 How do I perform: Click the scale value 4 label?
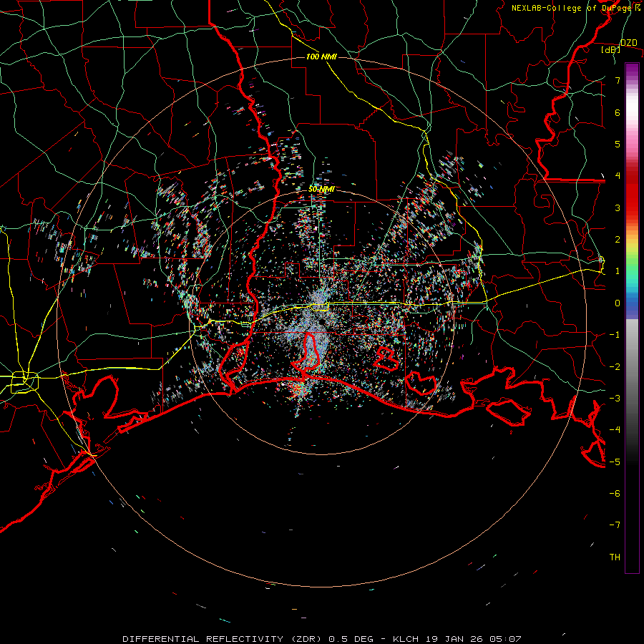tap(618, 176)
